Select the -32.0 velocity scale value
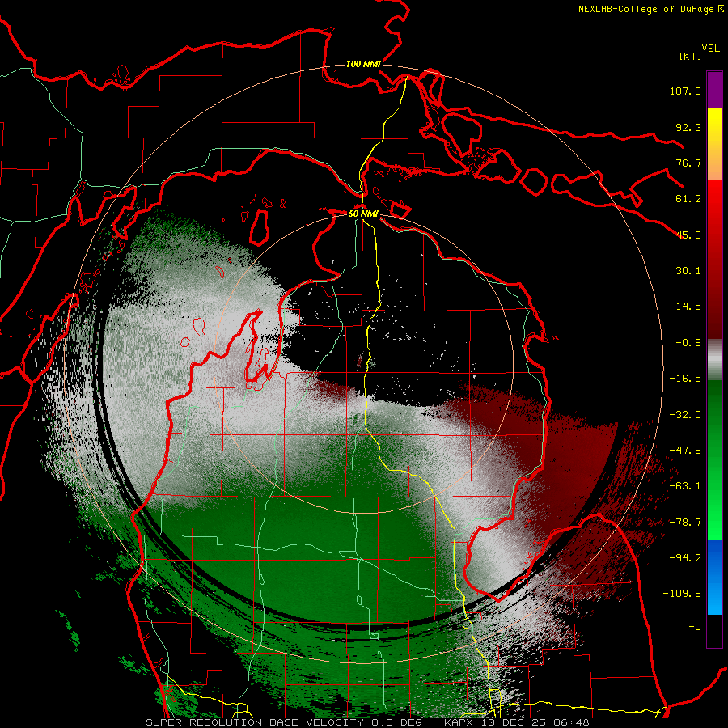The height and width of the screenshot is (728, 728). 685,415
